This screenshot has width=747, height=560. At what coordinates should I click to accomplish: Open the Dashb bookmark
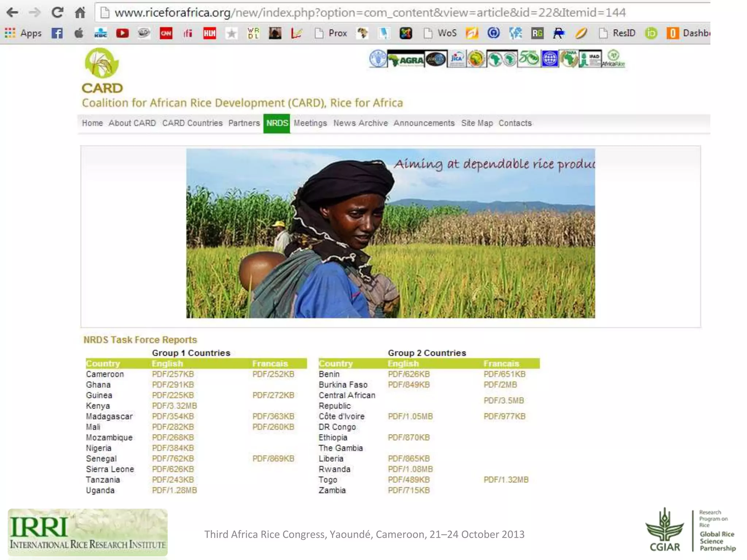coord(688,33)
